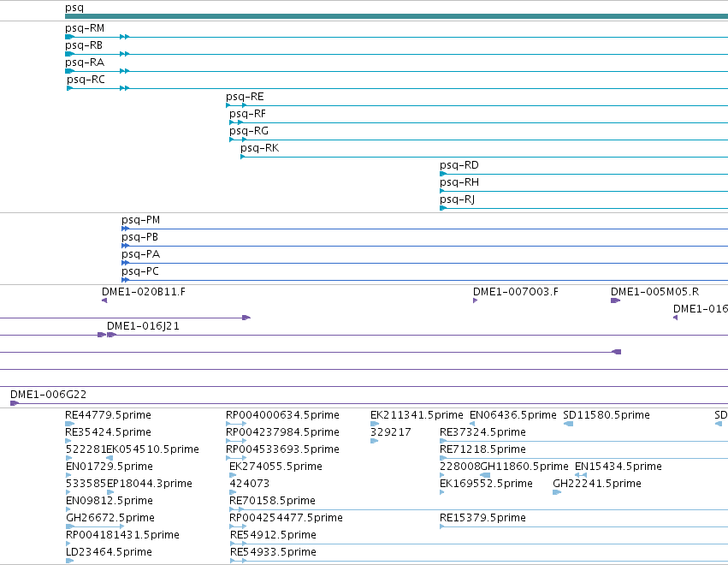This screenshot has width=728, height=565.
Task: Select the EK211341.5prime label
Action: point(417,415)
